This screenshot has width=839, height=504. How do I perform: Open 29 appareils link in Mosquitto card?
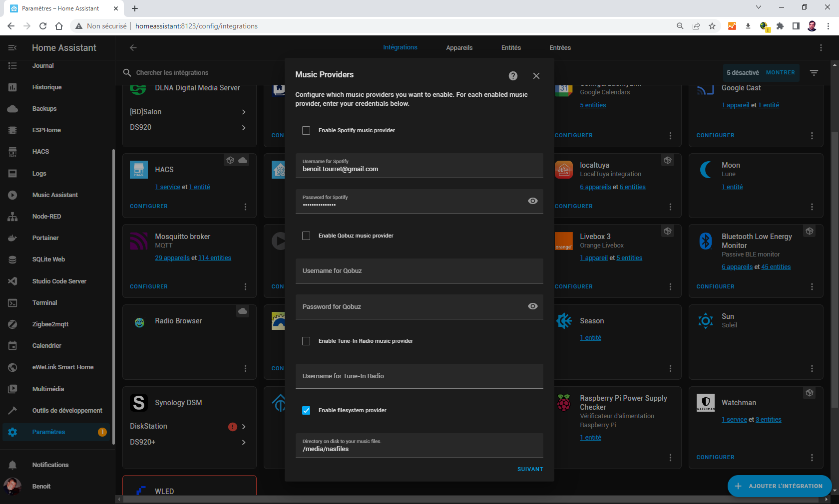tap(172, 258)
